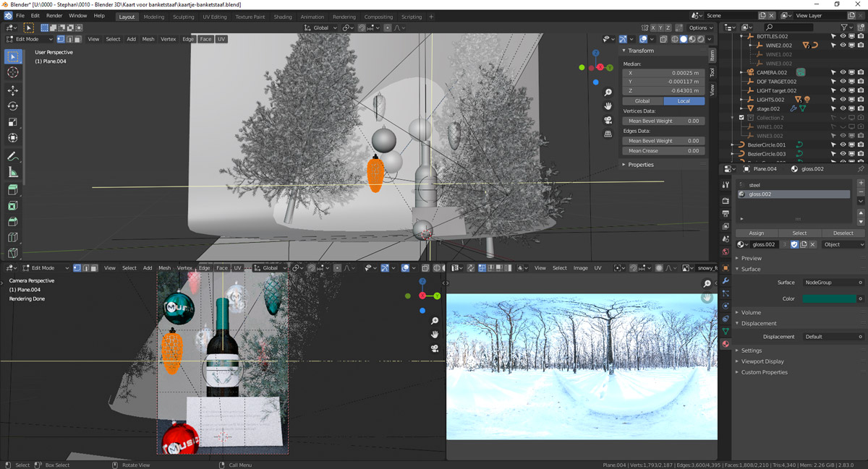868x469 pixels.
Task: Open the Render menu
Action: 54,15
